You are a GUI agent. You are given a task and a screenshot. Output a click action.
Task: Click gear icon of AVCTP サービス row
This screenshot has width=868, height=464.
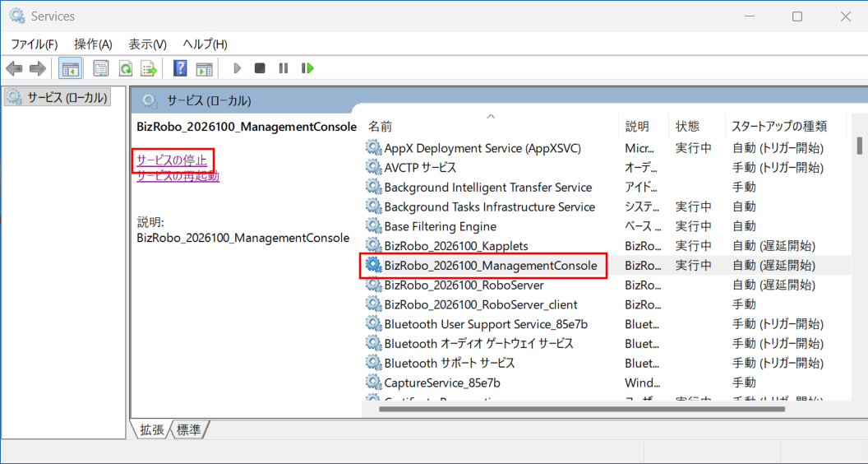click(x=374, y=167)
